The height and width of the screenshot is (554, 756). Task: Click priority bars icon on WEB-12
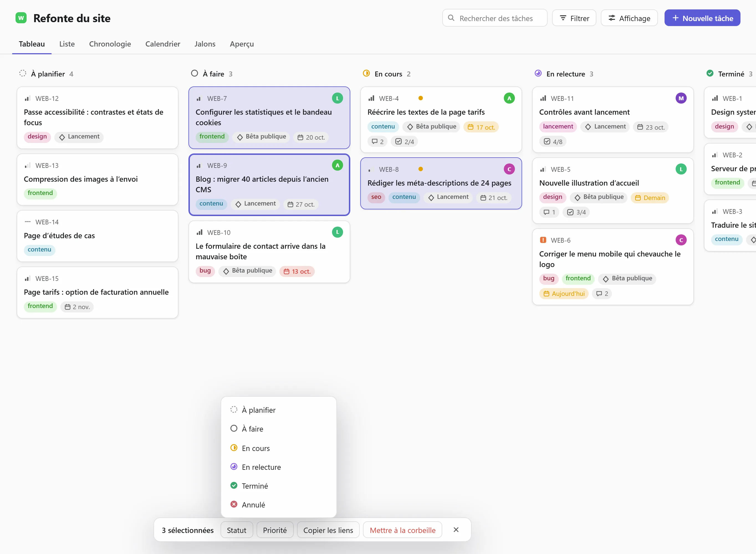tap(27, 99)
